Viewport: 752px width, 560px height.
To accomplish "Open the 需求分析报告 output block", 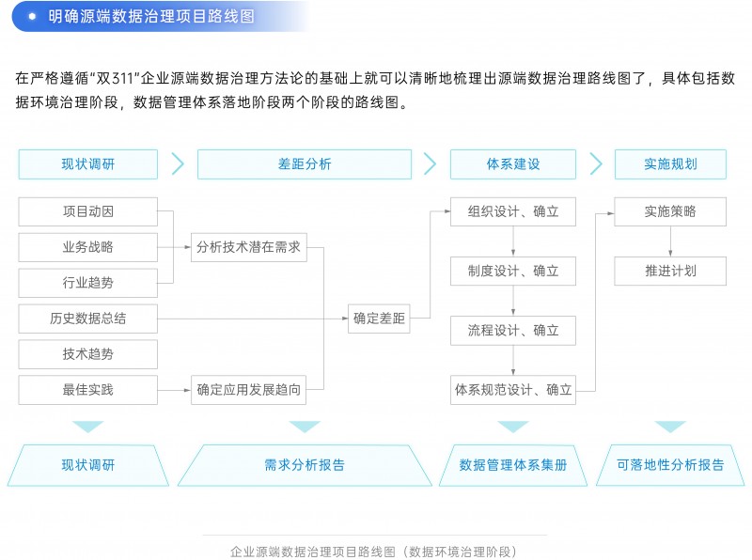I will coord(305,464).
